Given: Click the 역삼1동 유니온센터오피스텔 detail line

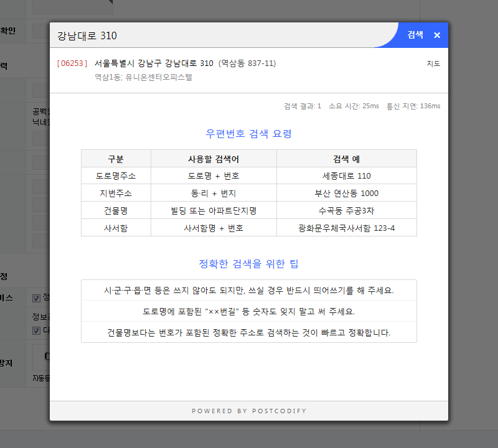Looking at the screenshot, I should pos(144,77).
